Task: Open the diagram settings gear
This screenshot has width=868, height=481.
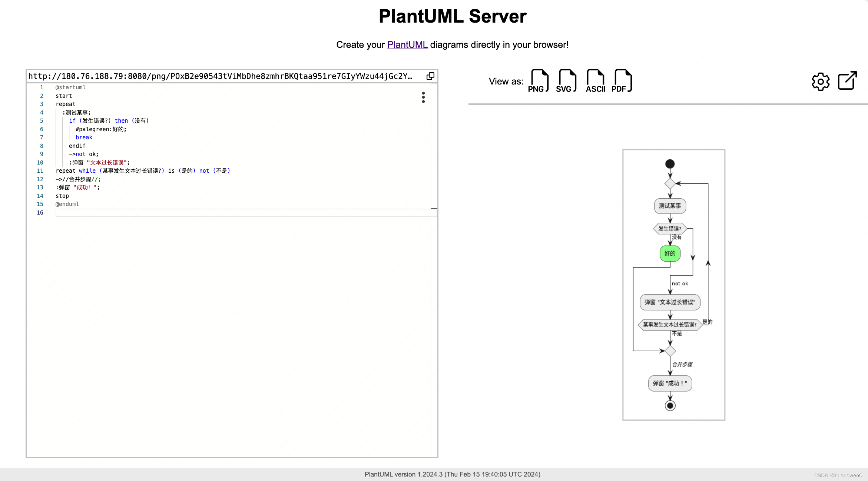Action: click(x=820, y=82)
